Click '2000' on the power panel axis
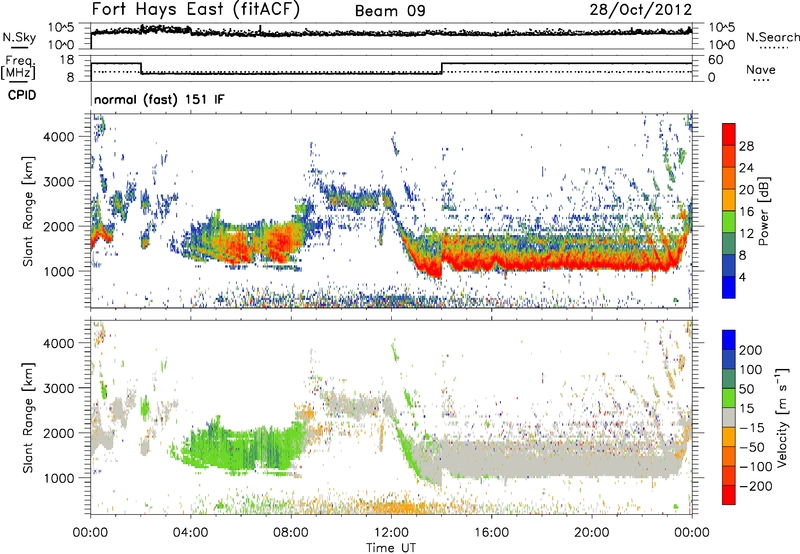This screenshot has width=800, height=554. coord(58,226)
